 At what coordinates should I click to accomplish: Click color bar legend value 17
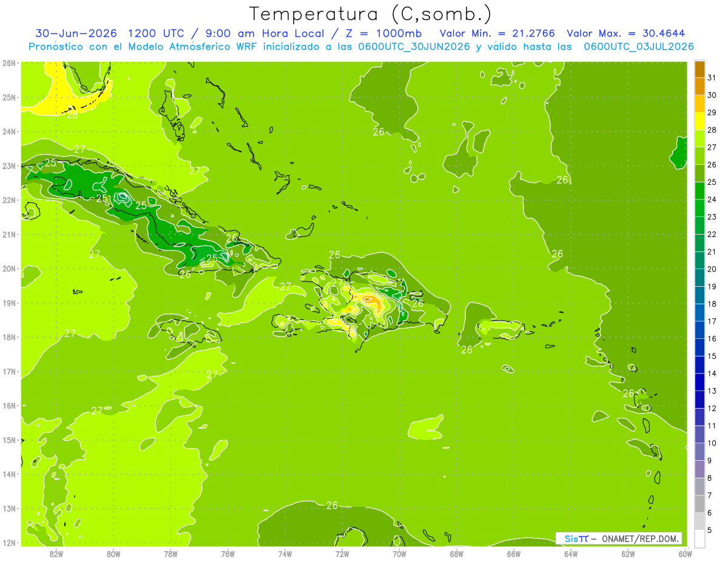[x=712, y=321]
